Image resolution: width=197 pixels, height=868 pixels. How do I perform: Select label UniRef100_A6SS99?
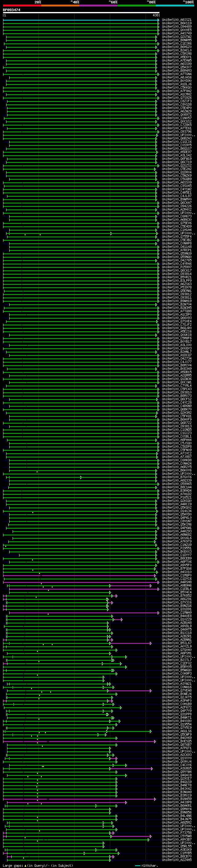point(177,64)
